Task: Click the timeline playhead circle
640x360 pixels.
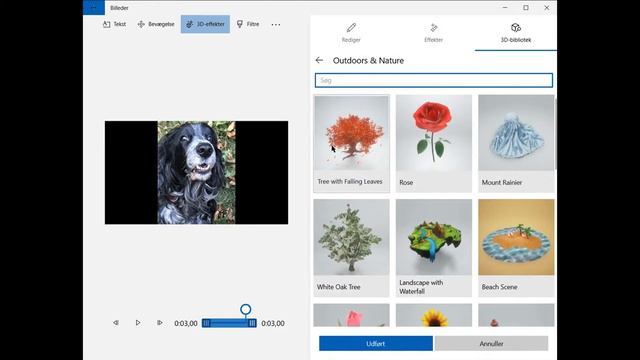Action: pyautogui.click(x=245, y=309)
